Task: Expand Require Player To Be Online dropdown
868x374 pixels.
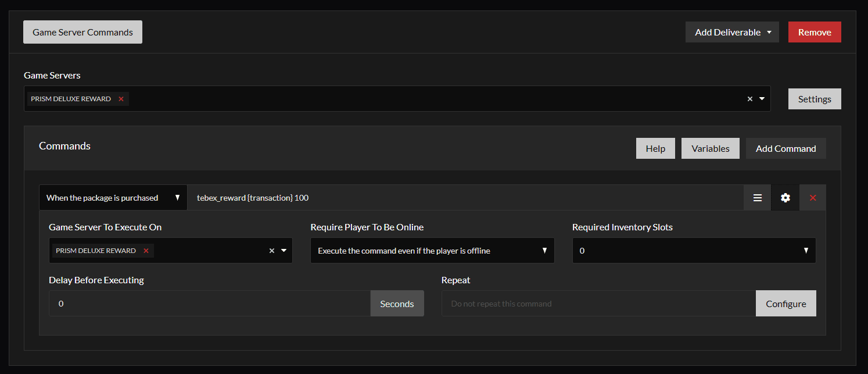Action: click(432, 251)
